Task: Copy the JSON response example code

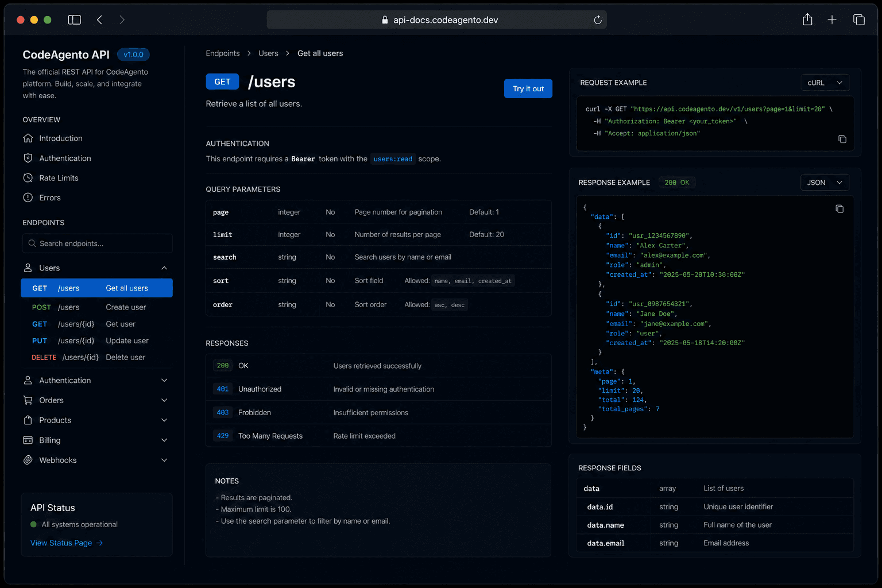Action: [840, 209]
